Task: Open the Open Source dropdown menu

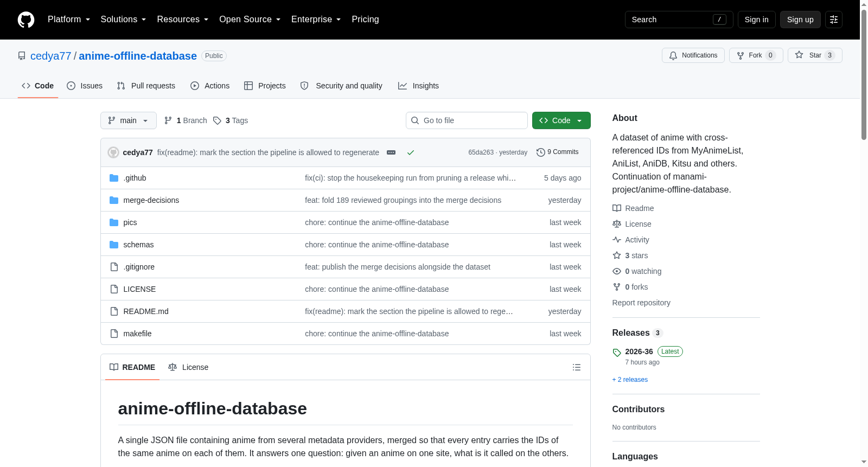Action: (x=250, y=20)
